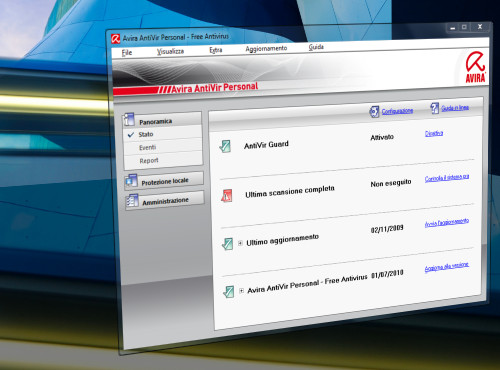The width and height of the screenshot is (500, 370).
Task: Open the Guida menu
Action: pyautogui.click(x=316, y=47)
